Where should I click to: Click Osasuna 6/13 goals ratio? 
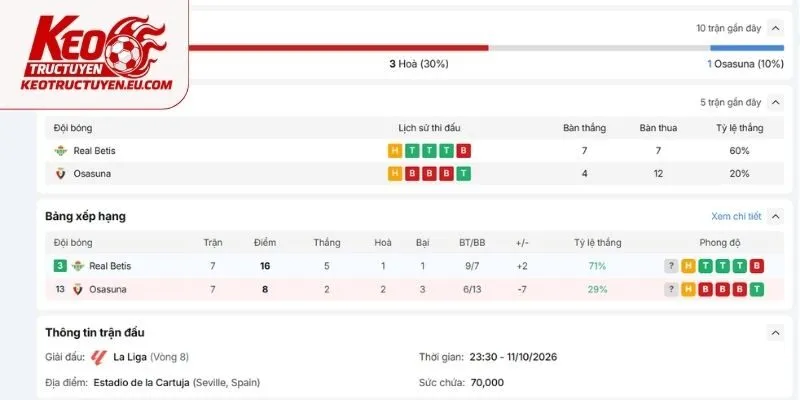pos(472,289)
